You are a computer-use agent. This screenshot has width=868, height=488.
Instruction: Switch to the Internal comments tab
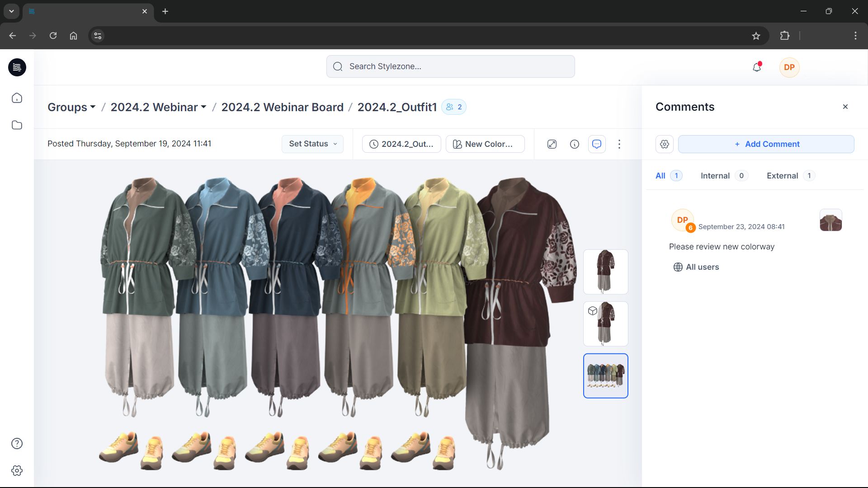pyautogui.click(x=715, y=176)
